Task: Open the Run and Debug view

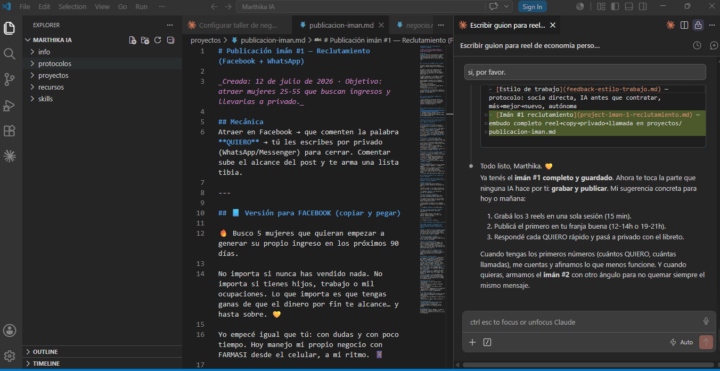Action: (9, 106)
